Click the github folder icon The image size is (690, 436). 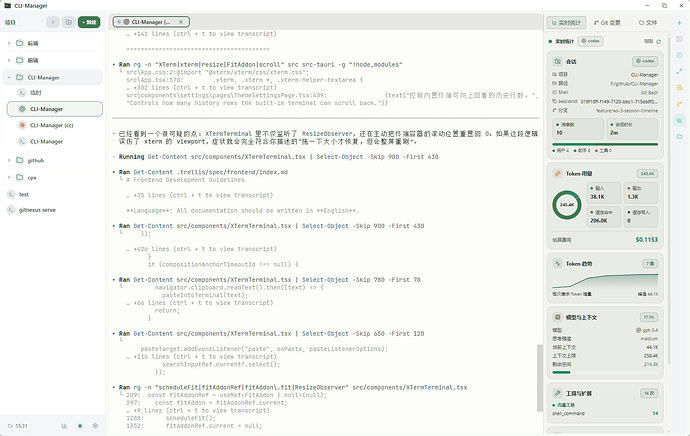point(19,160)
